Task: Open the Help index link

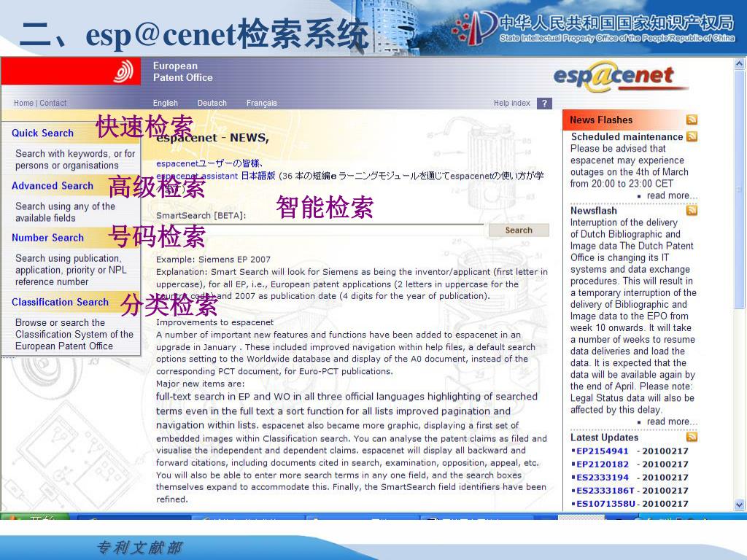Action: tap(511, 103)
